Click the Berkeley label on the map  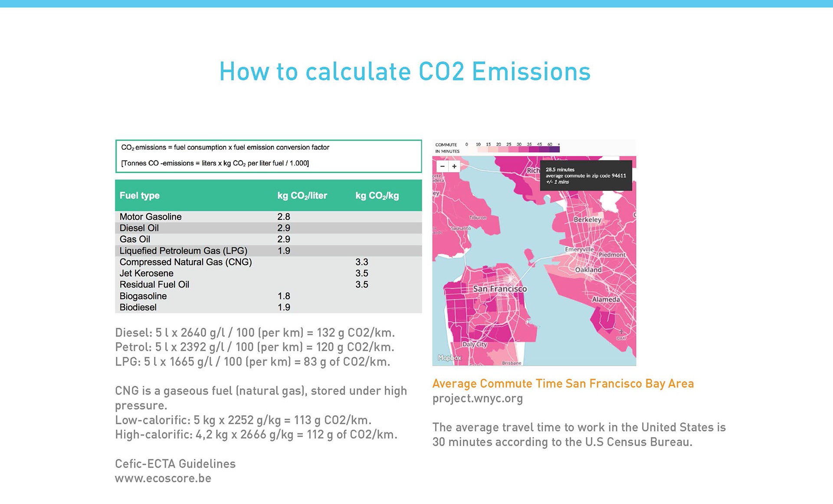pos(587,219)
